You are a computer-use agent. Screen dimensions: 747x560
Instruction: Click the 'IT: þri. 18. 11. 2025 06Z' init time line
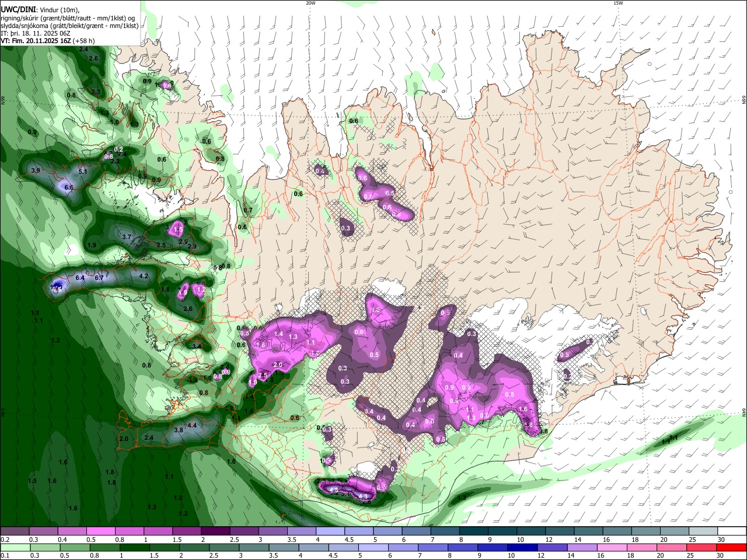coord(35,33)
